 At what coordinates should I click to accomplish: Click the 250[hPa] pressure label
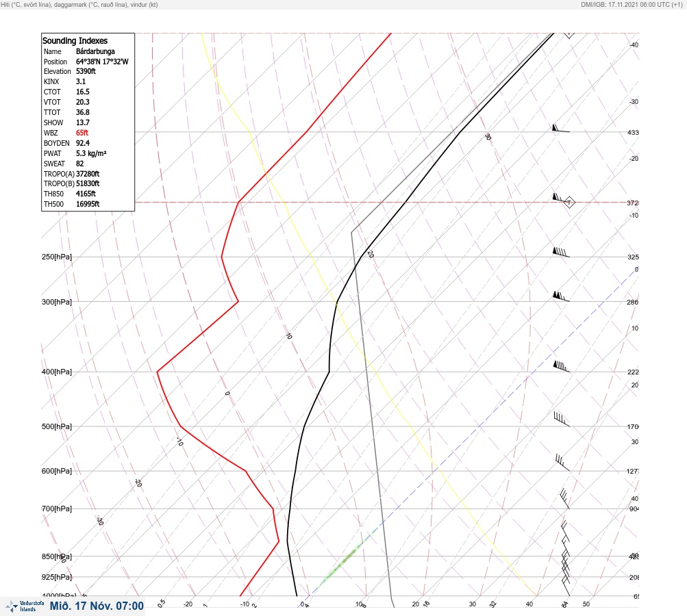coord(57,257)
